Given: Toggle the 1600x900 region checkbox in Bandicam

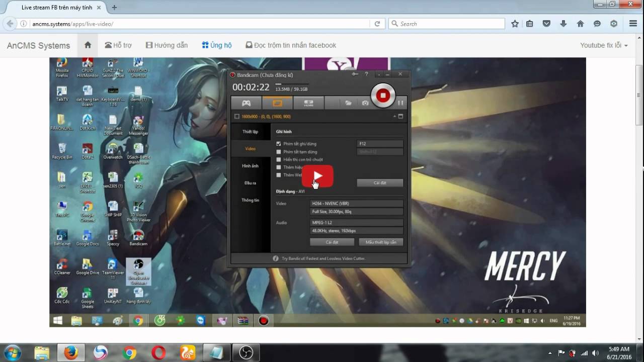Looking at the screenshot, I should coord(237,117).
